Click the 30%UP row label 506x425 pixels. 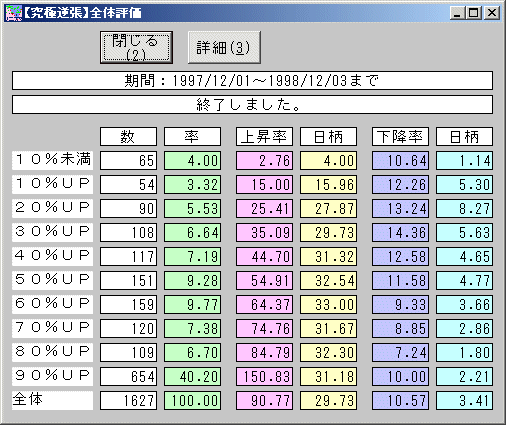click(52, 232)
